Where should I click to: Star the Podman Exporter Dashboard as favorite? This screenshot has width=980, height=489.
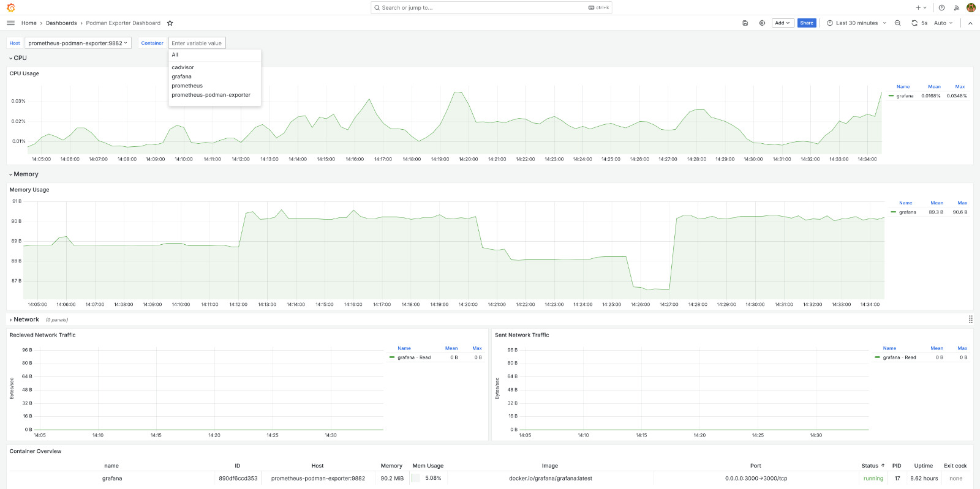point(170,23)
